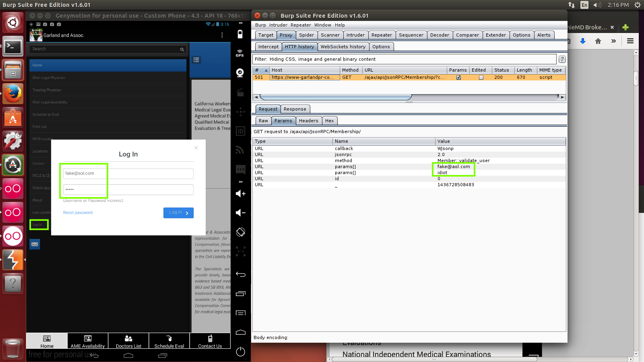Open the Firefox hamburger menu
This screenshot has width=644, height=362.
[x=630, y=41]
